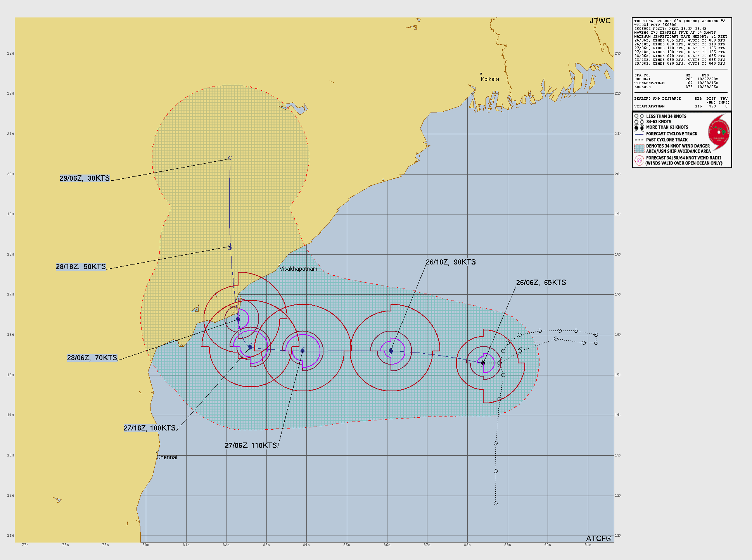Click the 'FORECAST CYCLONE TRACK' legend text
The width and height of the screenshot is (752, 560).
coord(672,134)
